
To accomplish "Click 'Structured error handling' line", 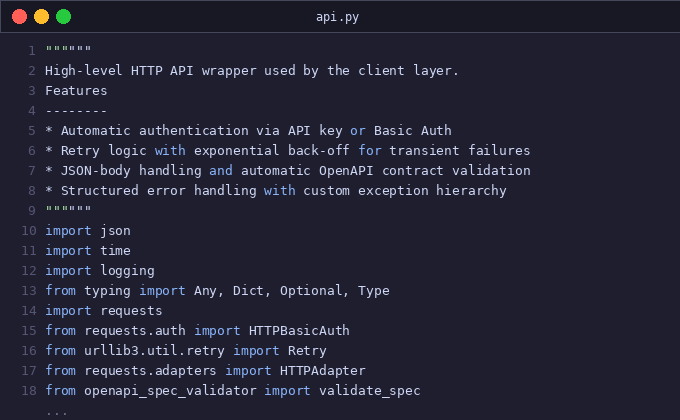I will tap(276, 190).
